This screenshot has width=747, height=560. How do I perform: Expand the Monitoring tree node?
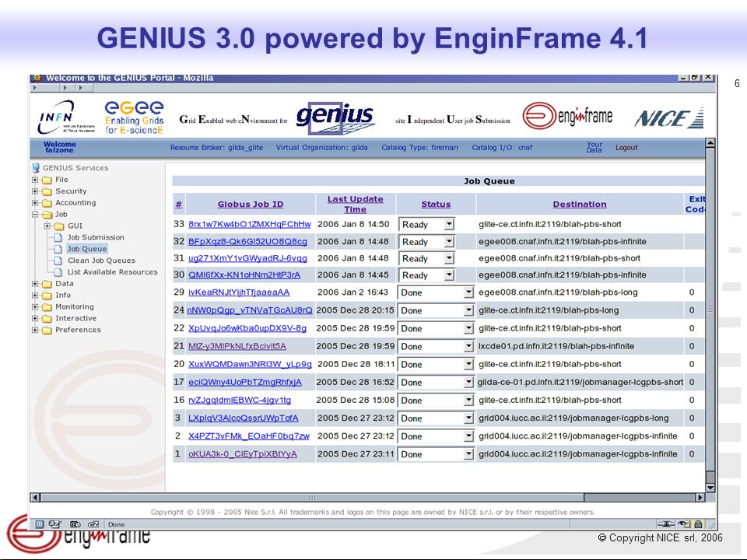coord(35,306)
